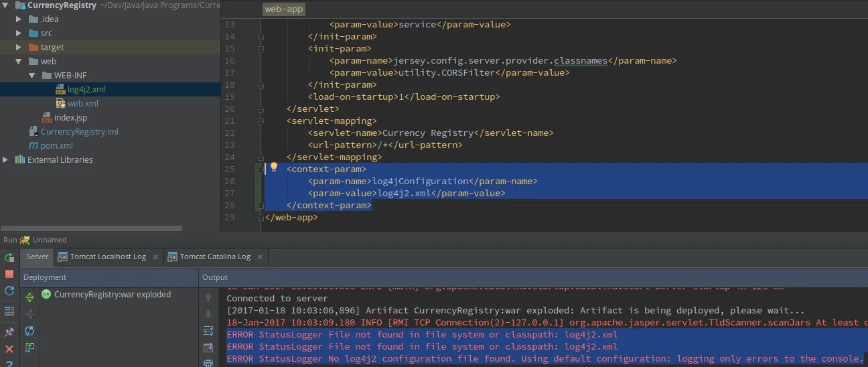This screenshot has height=367, width=868.
Task: Click the greyed Undeploy icon in Deployment
Action: pyautogui.click(x=29, y=313)
